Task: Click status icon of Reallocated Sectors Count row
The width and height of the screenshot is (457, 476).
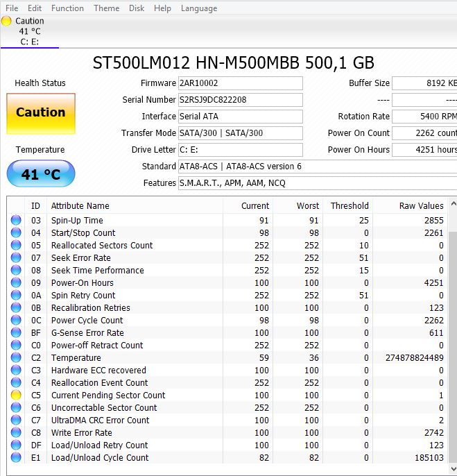Action: (x=16, y=245)
